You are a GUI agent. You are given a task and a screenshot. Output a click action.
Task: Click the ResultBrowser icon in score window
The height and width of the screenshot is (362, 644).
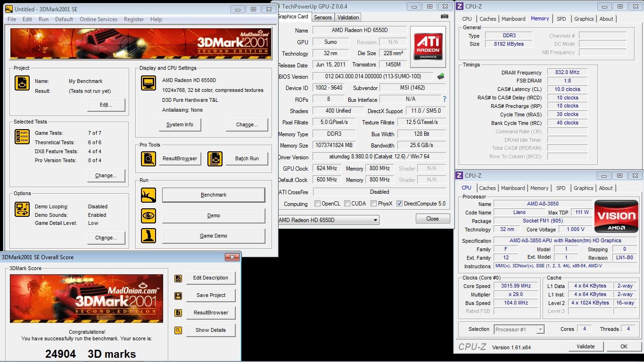tap(178, 313)
